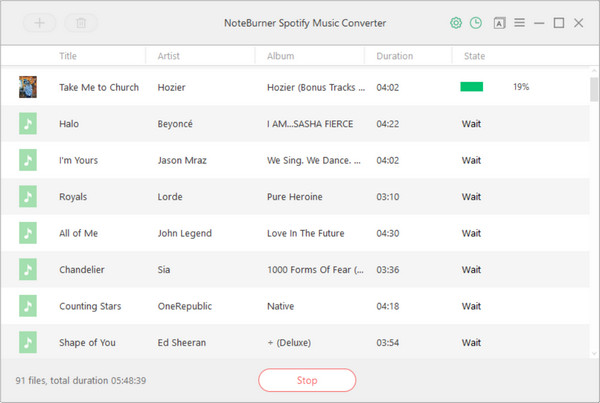Click the album Pure Heroine

pos(295,197)
